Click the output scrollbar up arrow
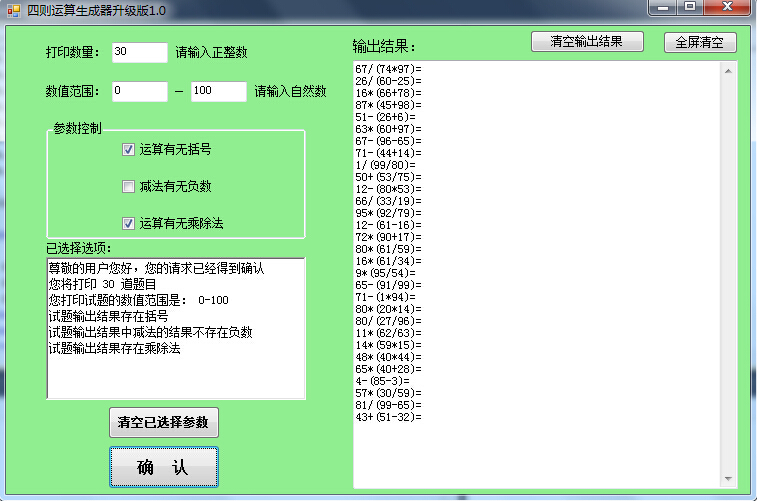This screenshot has height=501, width=757. click(728, 71)
